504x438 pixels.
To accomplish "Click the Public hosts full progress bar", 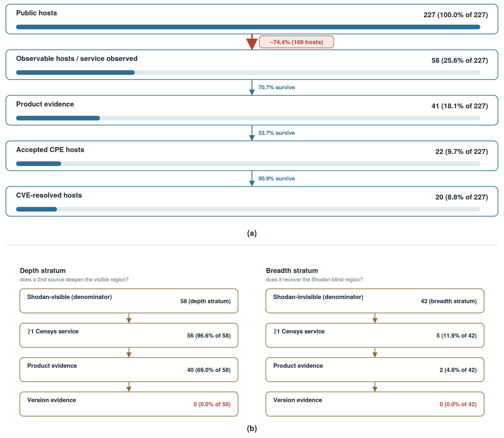I will point(248,27).
